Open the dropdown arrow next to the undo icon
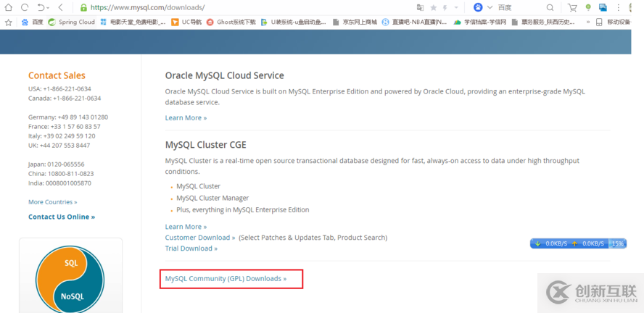Image resolution: width=644 pixels, height=313 pixels. click(48, 8)
